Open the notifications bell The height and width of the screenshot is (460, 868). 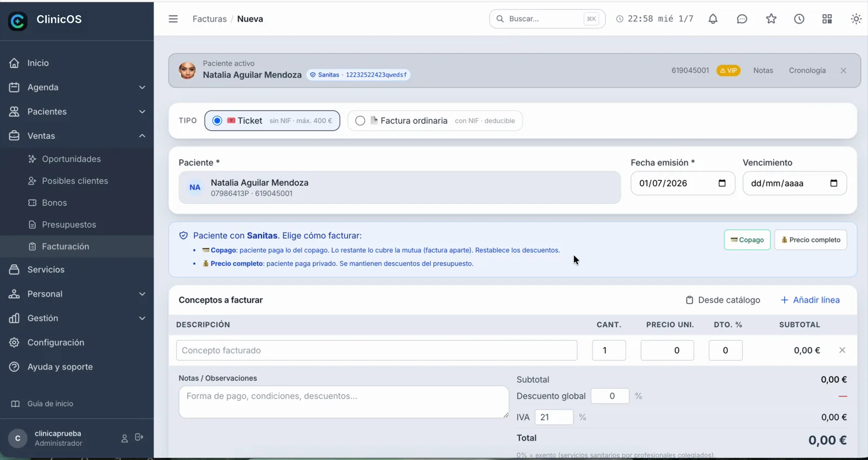pyautogui.click(x=713, y=19)
